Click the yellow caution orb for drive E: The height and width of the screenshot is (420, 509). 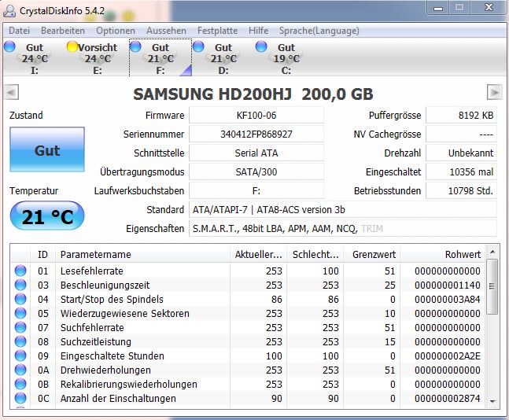(72, 46)
